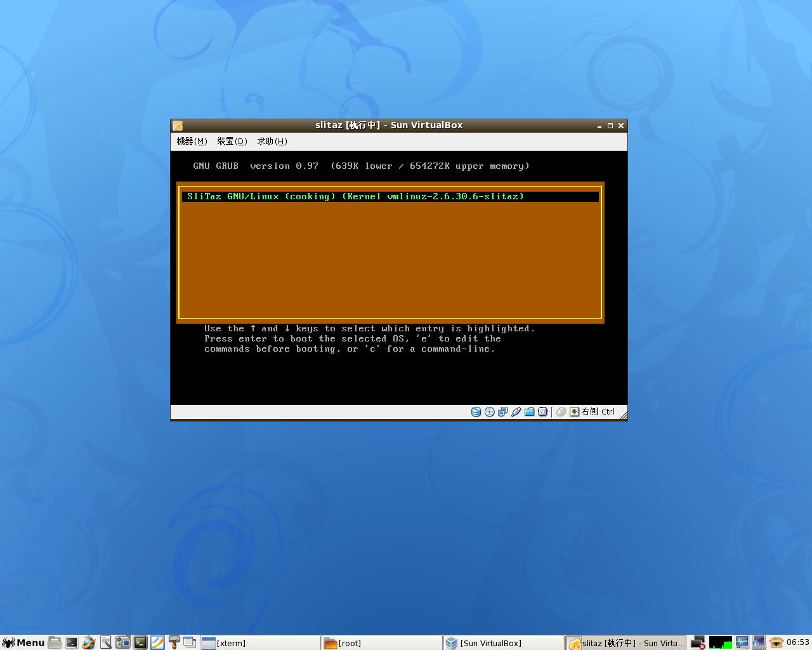Screen dimensions: 812x650
Task: Click the green CPU load graph tray
Action: [x=721, y=642]
